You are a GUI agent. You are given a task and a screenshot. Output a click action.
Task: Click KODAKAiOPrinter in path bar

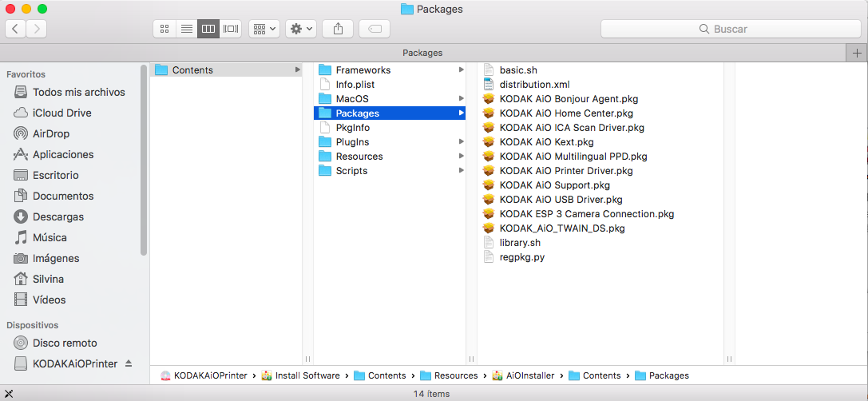click(204, 375)
